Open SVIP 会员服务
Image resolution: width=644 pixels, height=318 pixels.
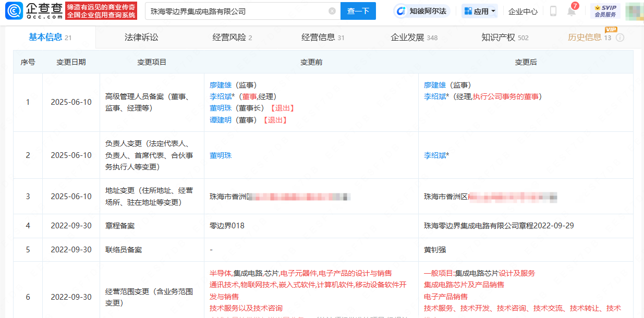(605, 11)
